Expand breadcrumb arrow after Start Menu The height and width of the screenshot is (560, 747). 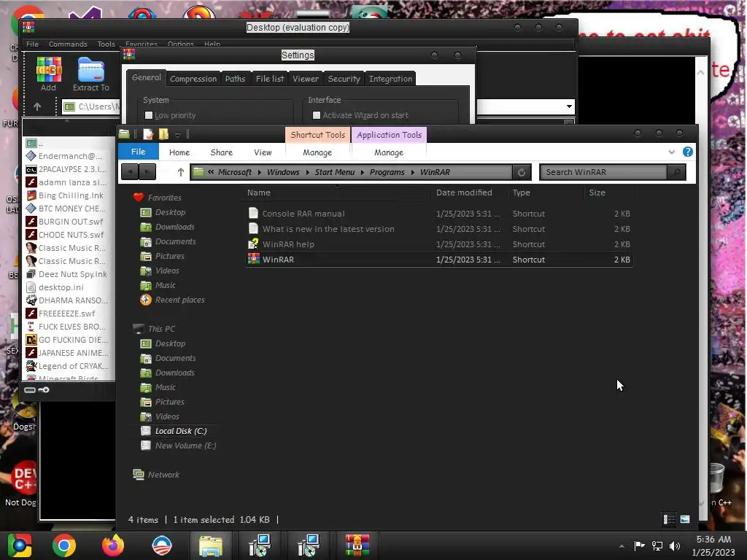362,172
